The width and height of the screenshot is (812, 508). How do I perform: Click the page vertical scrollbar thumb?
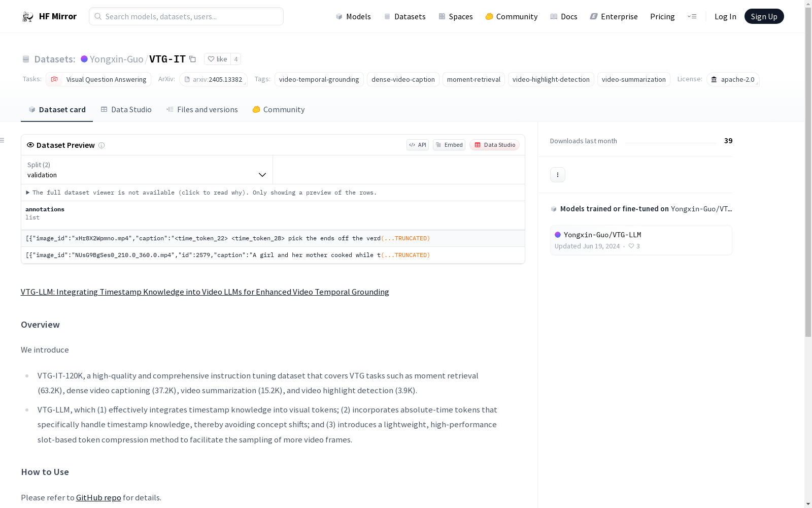pyautogui.click(x=808, y=173)
